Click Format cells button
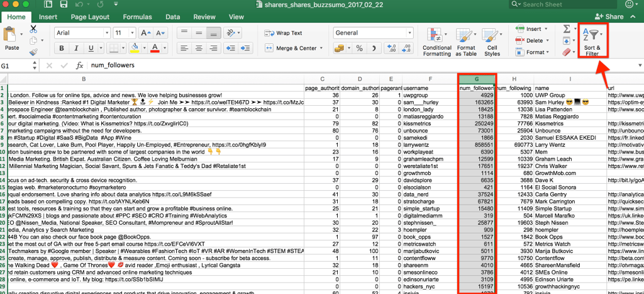Screen dimensions: 644x294 pos(532,52)
